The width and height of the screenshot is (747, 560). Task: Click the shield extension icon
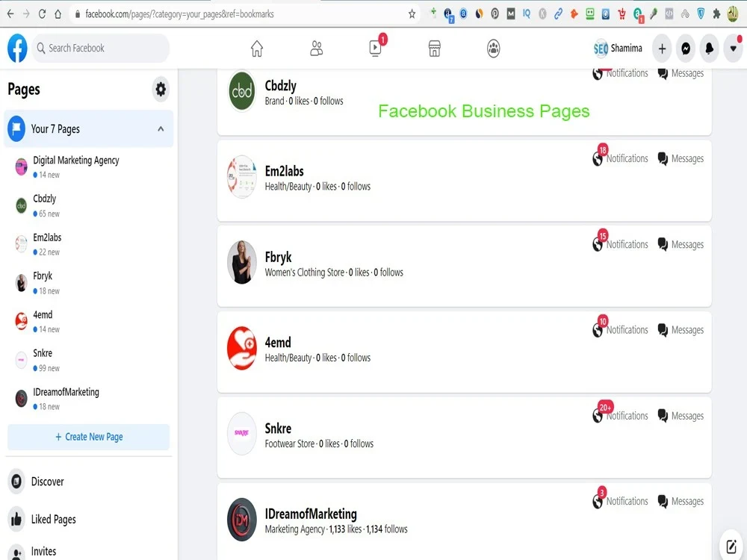701,13
